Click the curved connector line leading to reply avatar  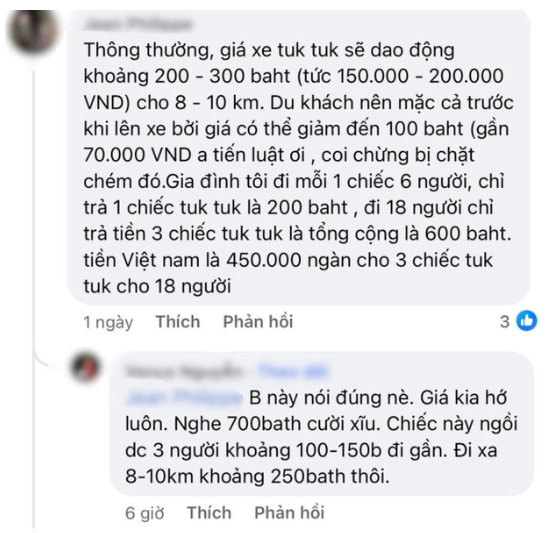click(x=46, y=360)
